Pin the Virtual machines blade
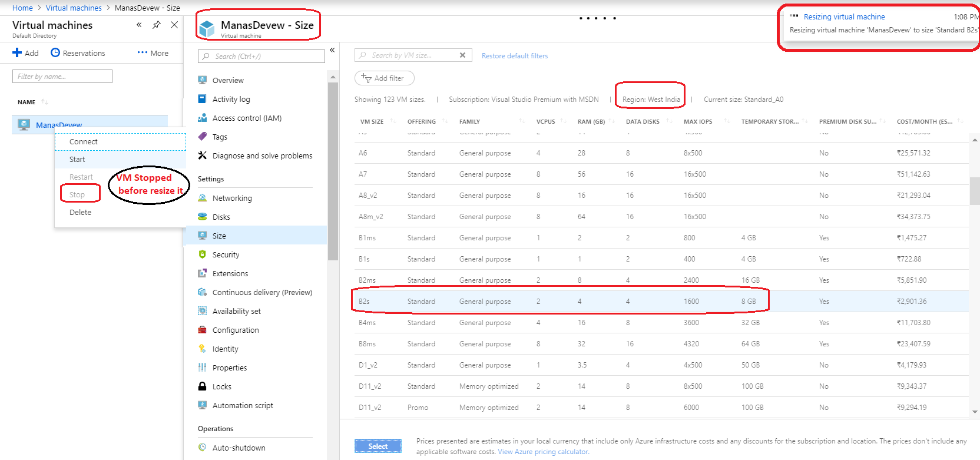The width and height of the screenshot is (980, 460). point(157,25)
